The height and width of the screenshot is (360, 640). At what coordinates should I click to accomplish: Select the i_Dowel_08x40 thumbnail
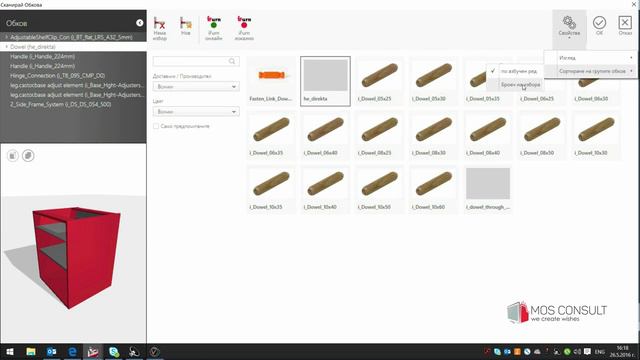(488, 136)
